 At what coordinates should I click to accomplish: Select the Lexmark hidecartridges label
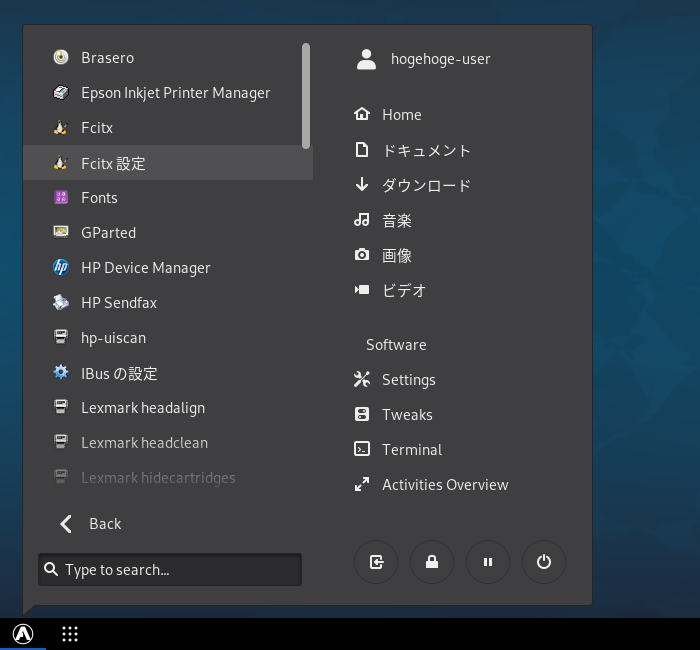tap(158, 478)
